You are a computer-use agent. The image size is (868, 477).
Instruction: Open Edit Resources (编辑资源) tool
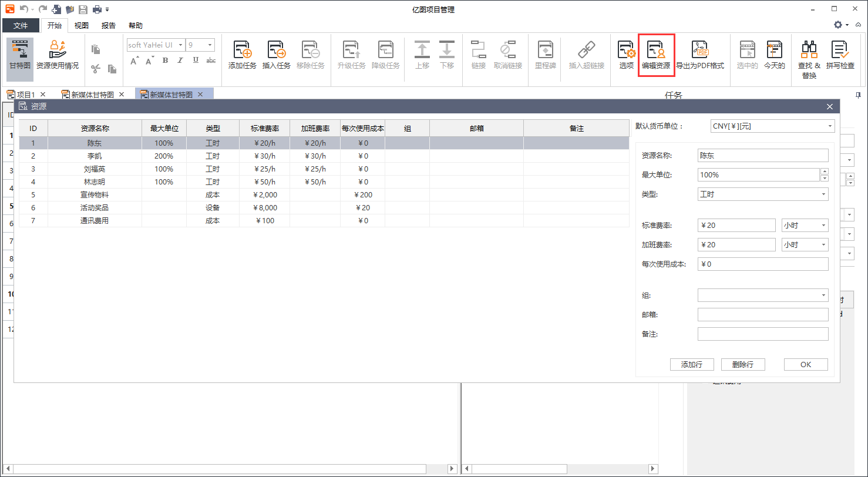pyautogui.click(x=656, y=55)
